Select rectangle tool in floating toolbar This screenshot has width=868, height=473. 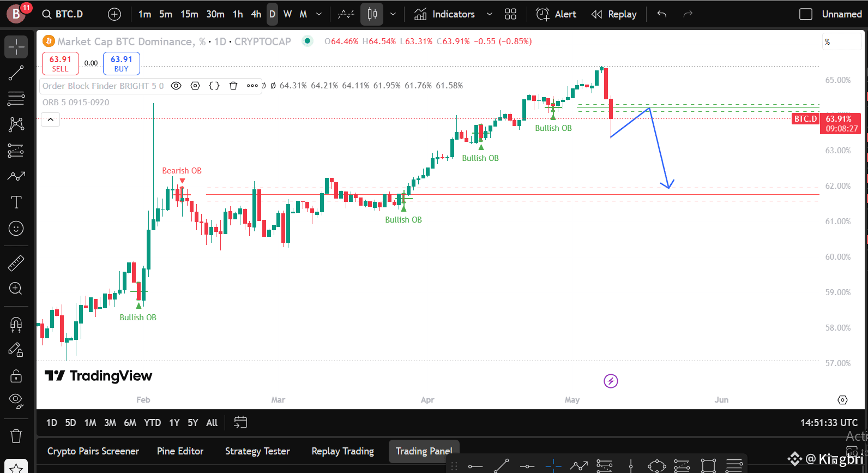pos(708,466)
